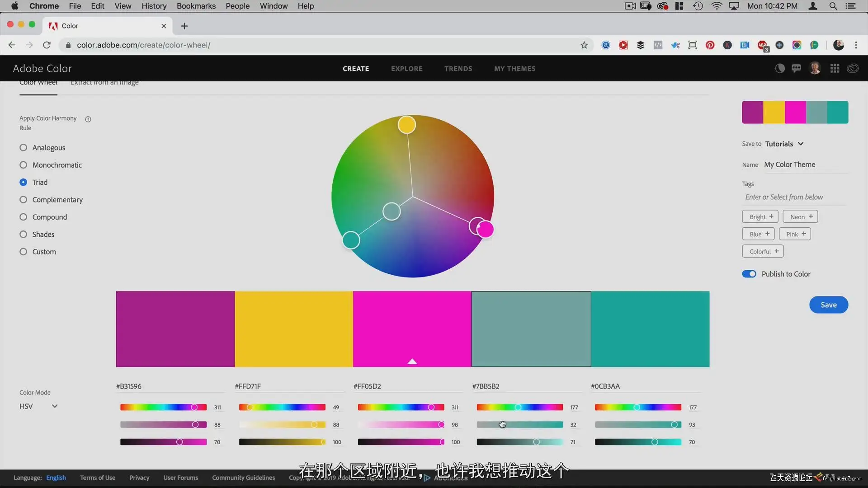The width and height of the screenshot is (868, 488).
Task: Go to the Explore tab
Action: pyautogui.click(x=406, y=69)
